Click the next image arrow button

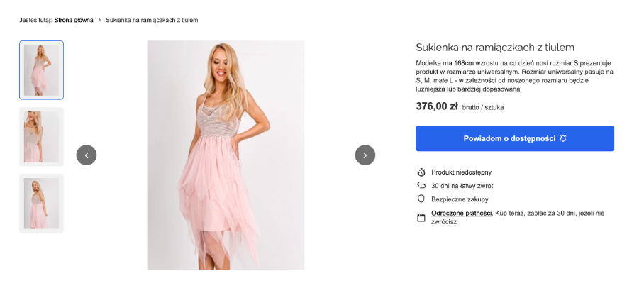[x=365, y=155]
